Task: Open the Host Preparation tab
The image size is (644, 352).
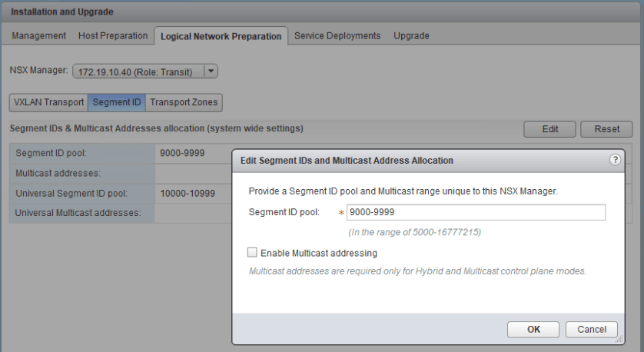Action: click(x=113, y=36)
